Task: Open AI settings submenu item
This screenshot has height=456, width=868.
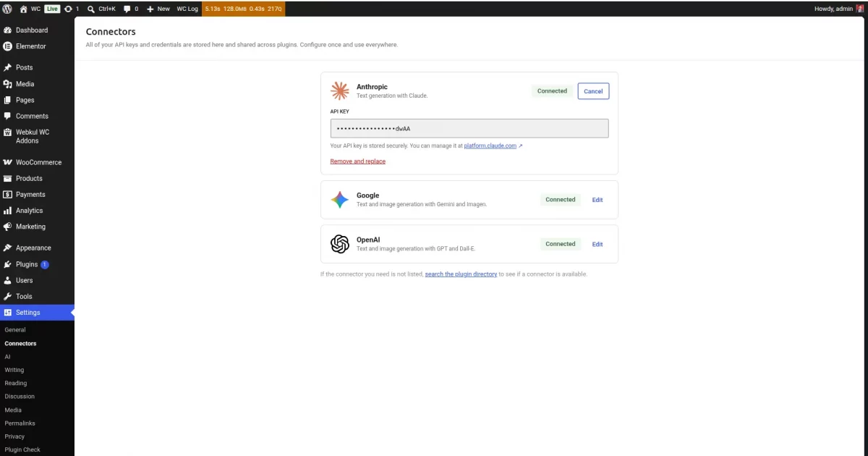Action: 7,357
